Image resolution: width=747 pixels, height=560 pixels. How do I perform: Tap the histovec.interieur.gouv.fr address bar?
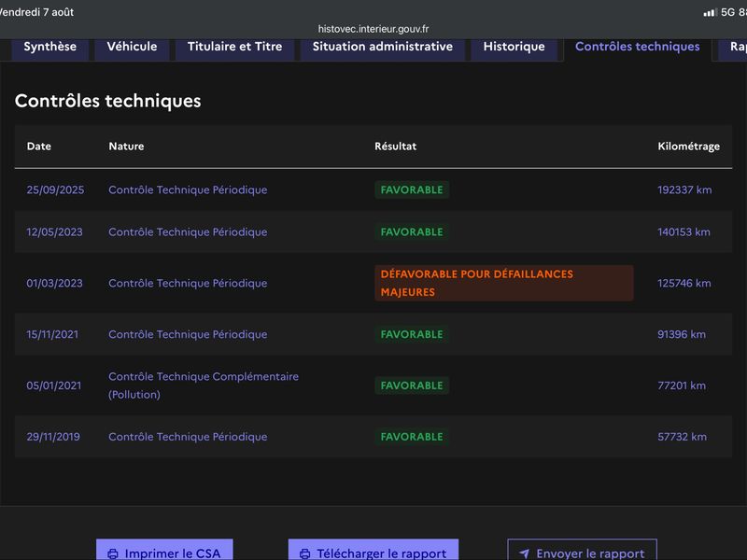click(x=373, y=29)
